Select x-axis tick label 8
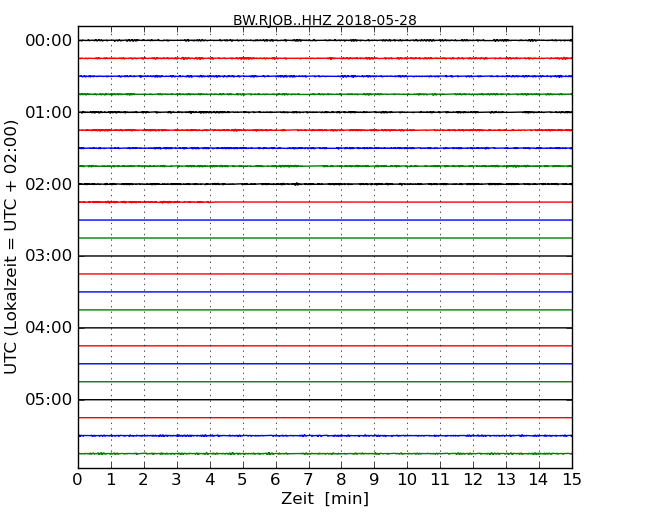 click(341, 480)
